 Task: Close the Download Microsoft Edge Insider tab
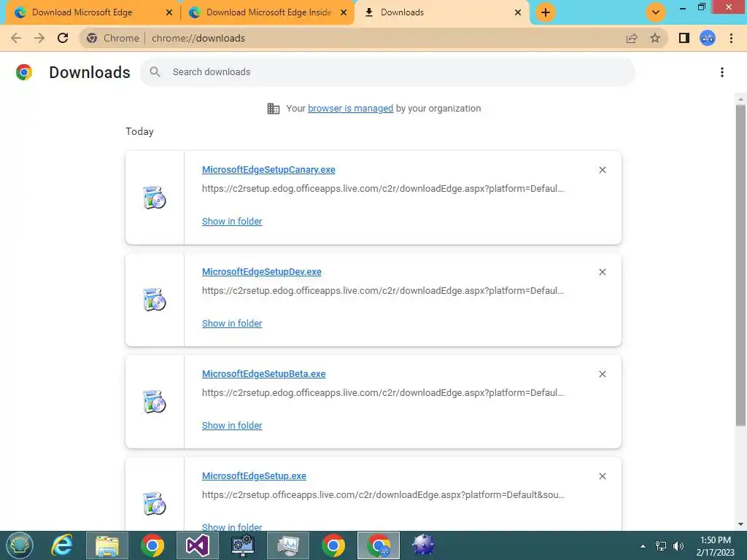(x=344, y=12)
